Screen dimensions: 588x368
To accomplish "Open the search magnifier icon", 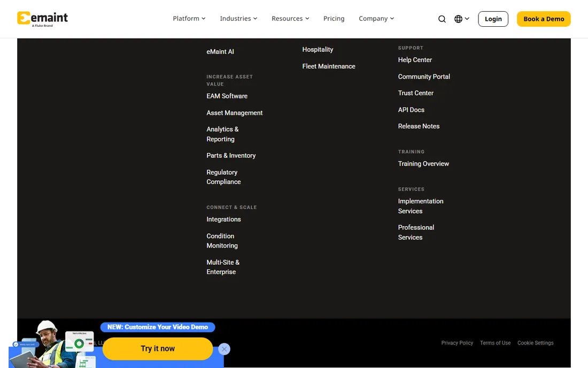I will click(x=442, y=19).
